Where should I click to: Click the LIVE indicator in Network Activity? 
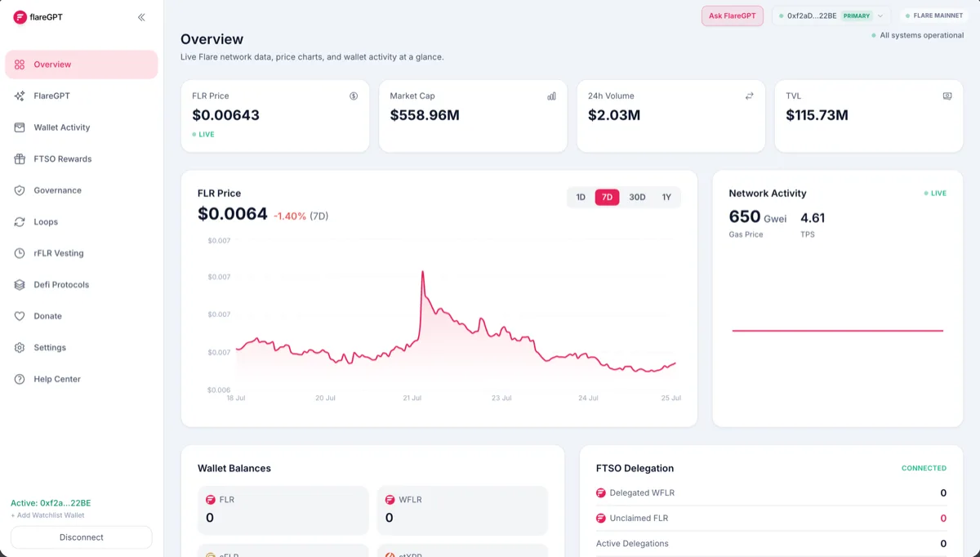935,194
